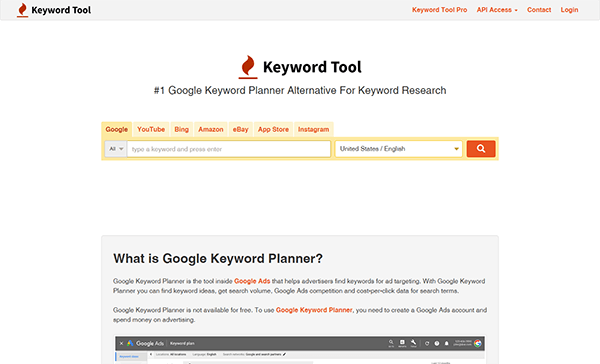Click the Login link
The image size is (600, 364).
(569, 10)
